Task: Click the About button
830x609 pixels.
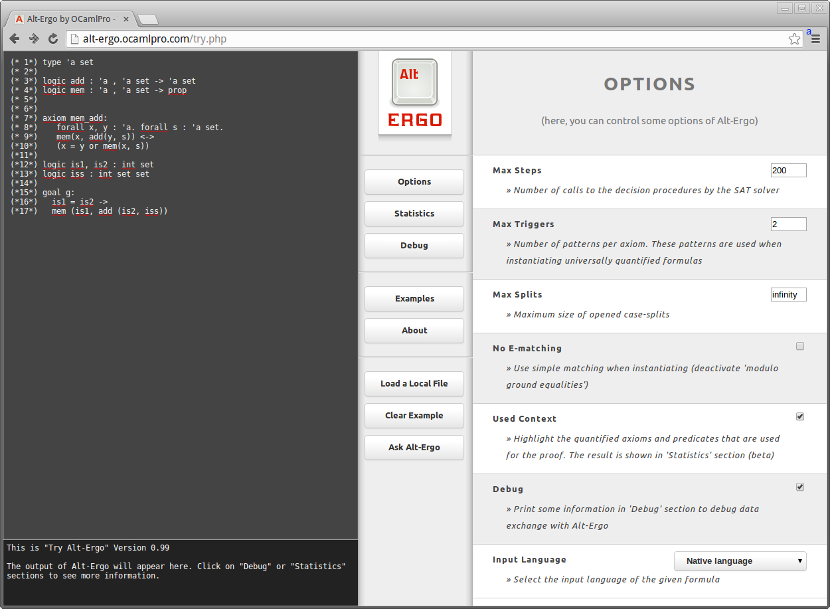Action: [413, 330]
